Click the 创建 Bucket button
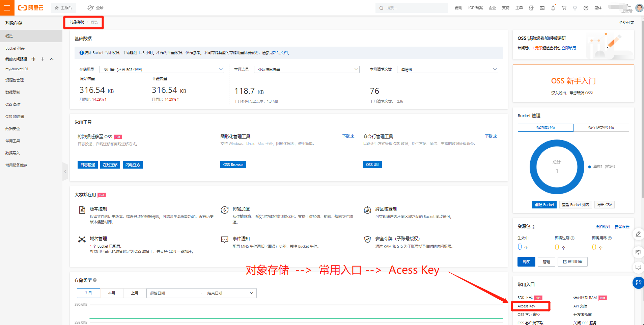The height and width of the screenshot is (325, 644). (544, 205)
